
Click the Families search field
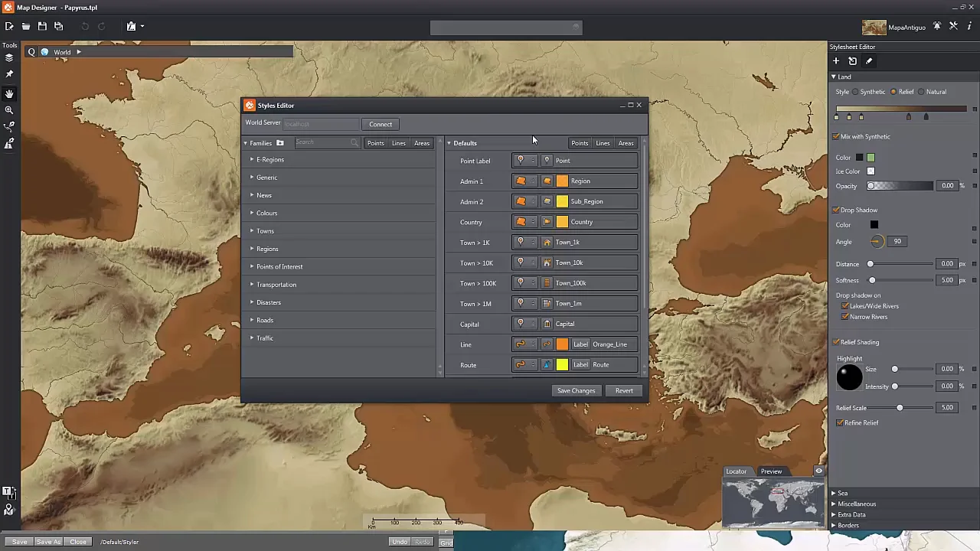point(327,142)
